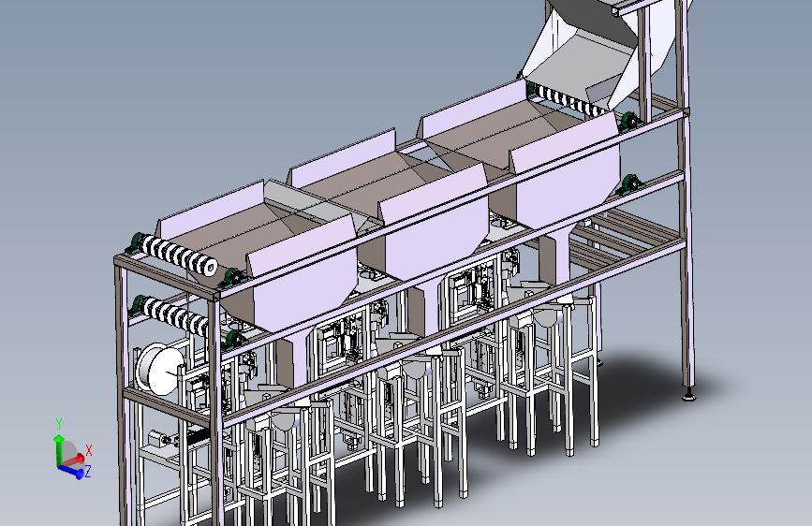Select the small motor near the frame's bottom-left
Viewport: 812px width, 526px height.
pos(159,439)
